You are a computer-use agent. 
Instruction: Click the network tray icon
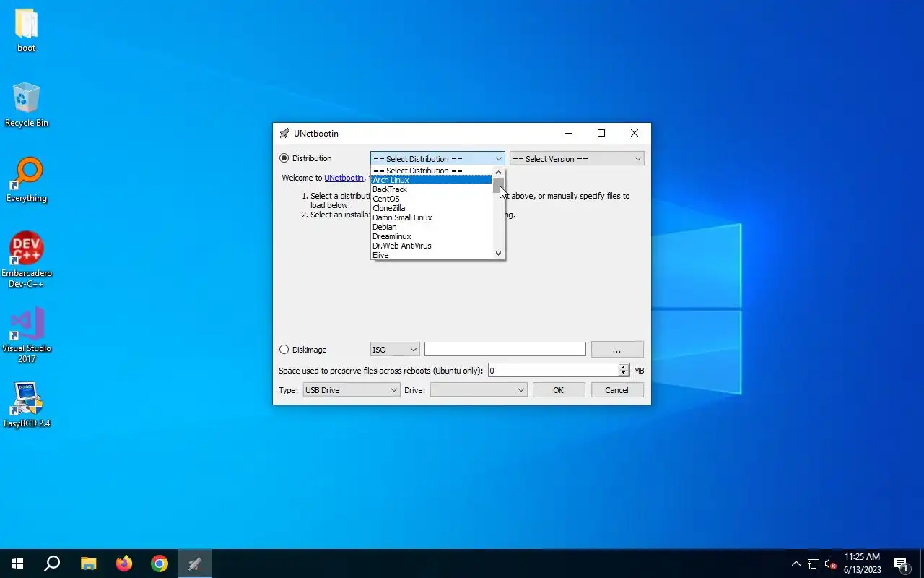point(814,564)
